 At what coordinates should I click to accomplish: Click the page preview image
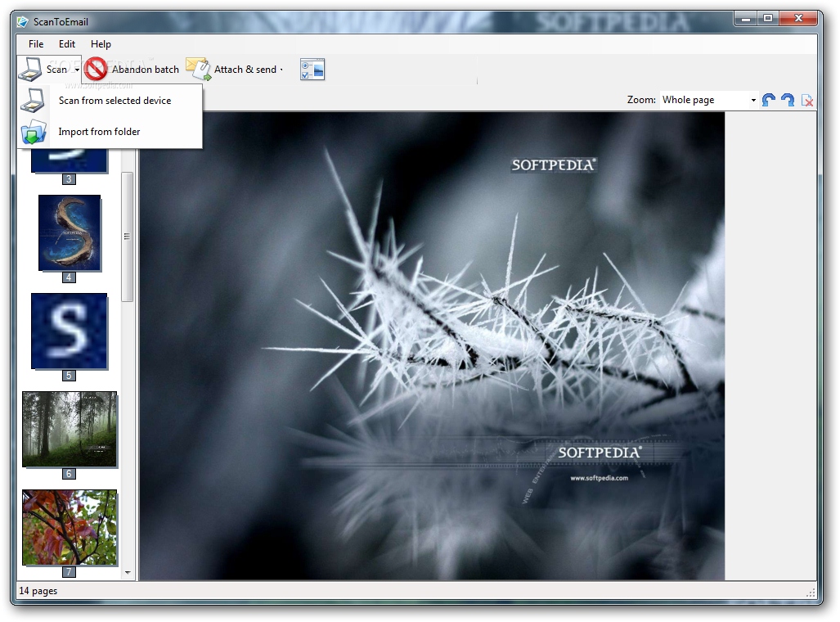tap(432, 346)
